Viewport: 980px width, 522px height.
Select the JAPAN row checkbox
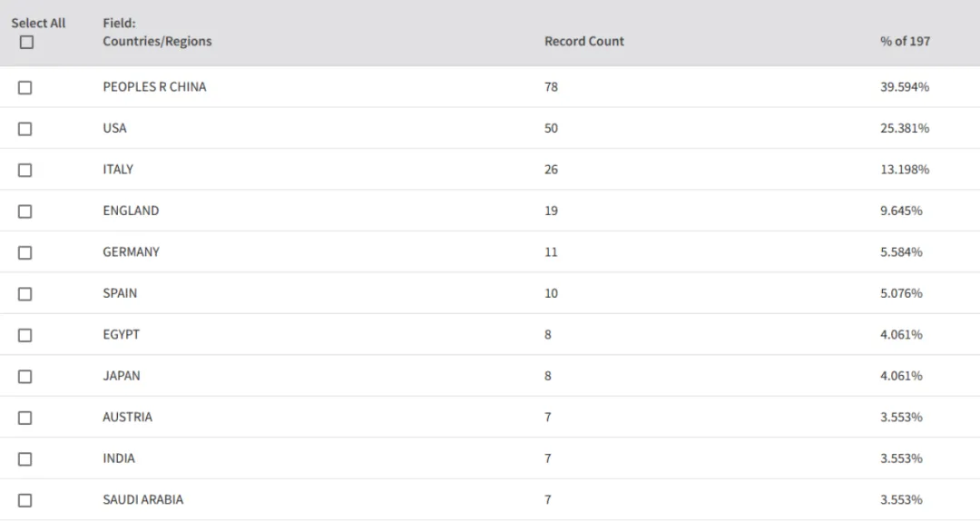25,377
